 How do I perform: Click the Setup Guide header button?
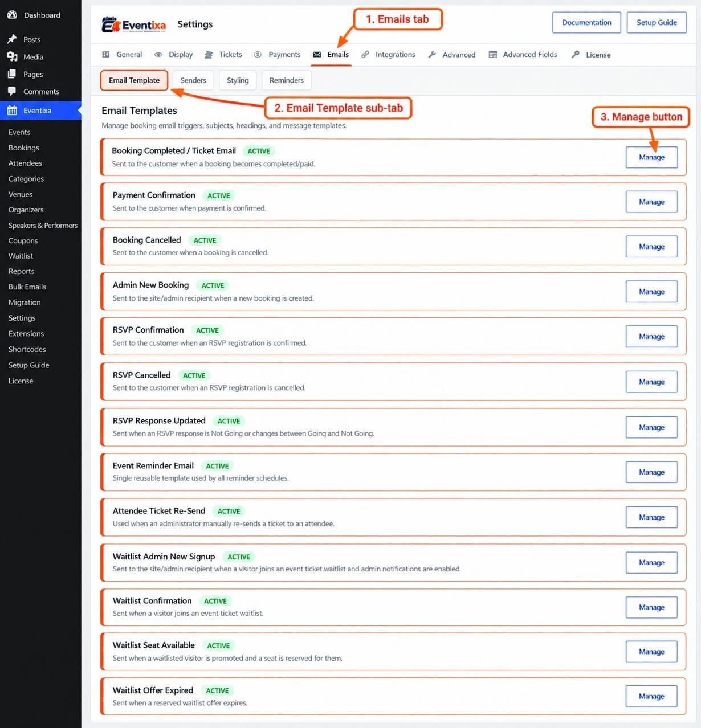(x=657, y=23)
